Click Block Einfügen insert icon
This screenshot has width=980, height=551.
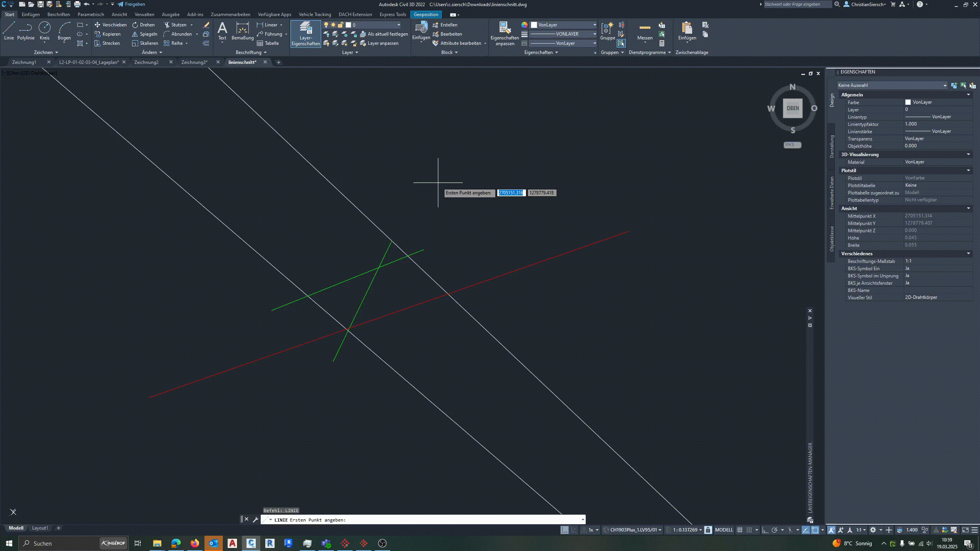click(421, 28)
